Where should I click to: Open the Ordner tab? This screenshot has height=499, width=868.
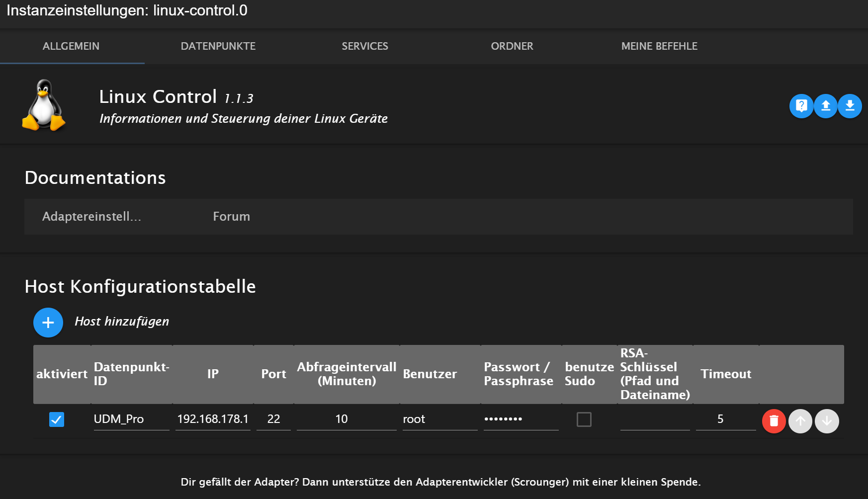512,46
